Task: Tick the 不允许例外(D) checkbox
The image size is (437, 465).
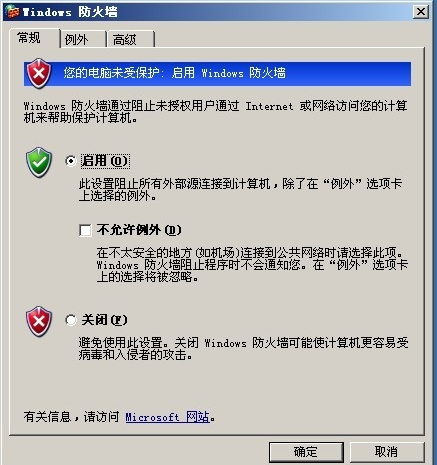Action: [85, 230]
